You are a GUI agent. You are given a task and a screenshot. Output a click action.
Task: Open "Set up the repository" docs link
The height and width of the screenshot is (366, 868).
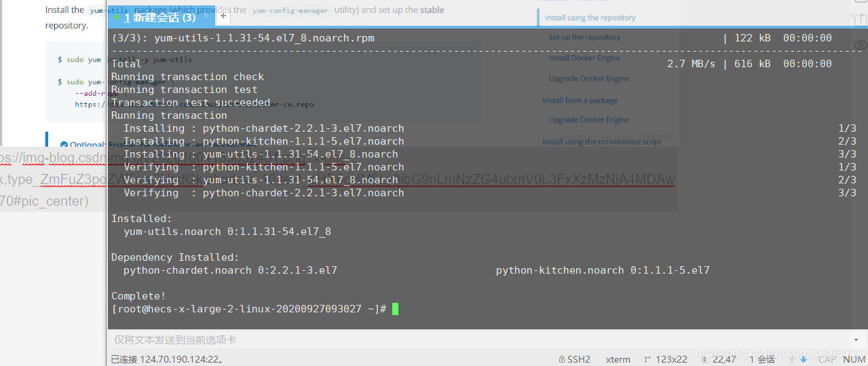click(x=584, y=37)
